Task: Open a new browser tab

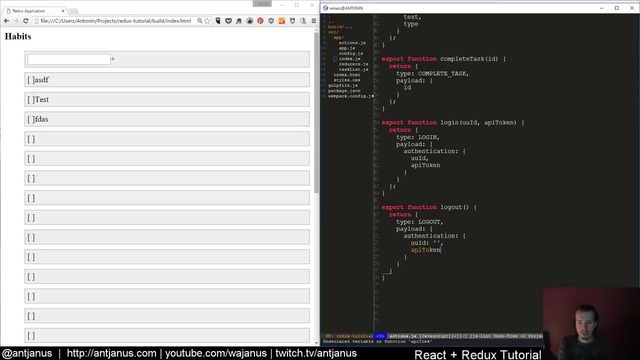Action: coord(73,11)
